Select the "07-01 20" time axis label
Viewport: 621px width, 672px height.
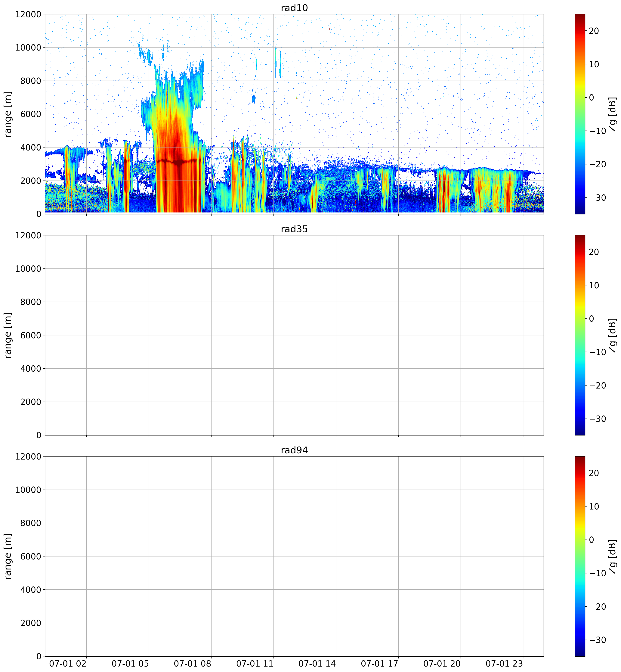tap(442, 664)
